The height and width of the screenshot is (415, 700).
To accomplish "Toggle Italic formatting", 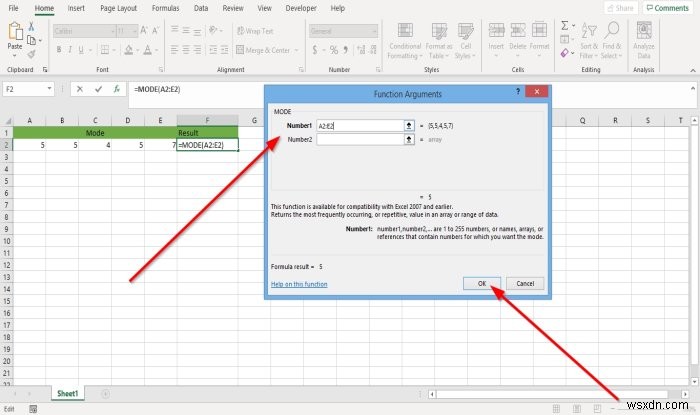I will click(x=70, y=50).
